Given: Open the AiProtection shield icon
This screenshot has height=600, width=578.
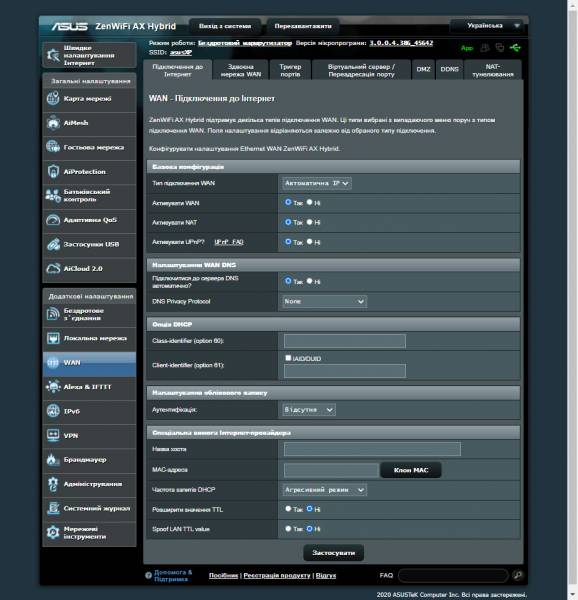Looking at the screenshot, I should [x=53, y=171].
